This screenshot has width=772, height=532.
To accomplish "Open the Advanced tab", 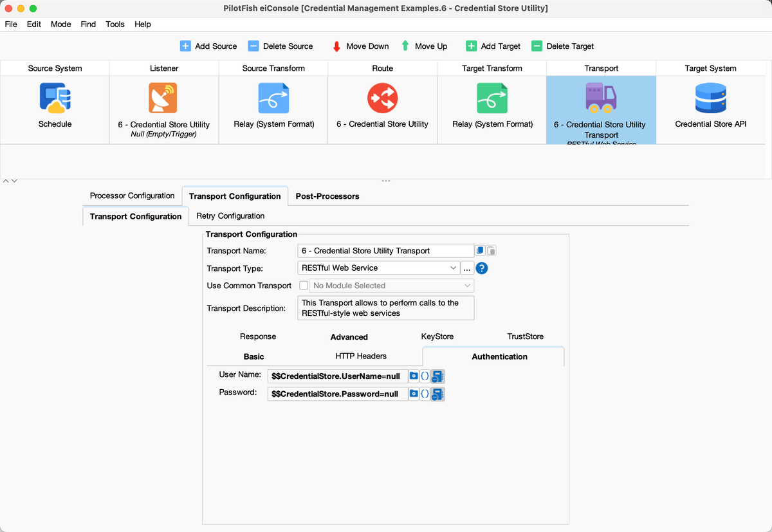I will tap(349, 337).
